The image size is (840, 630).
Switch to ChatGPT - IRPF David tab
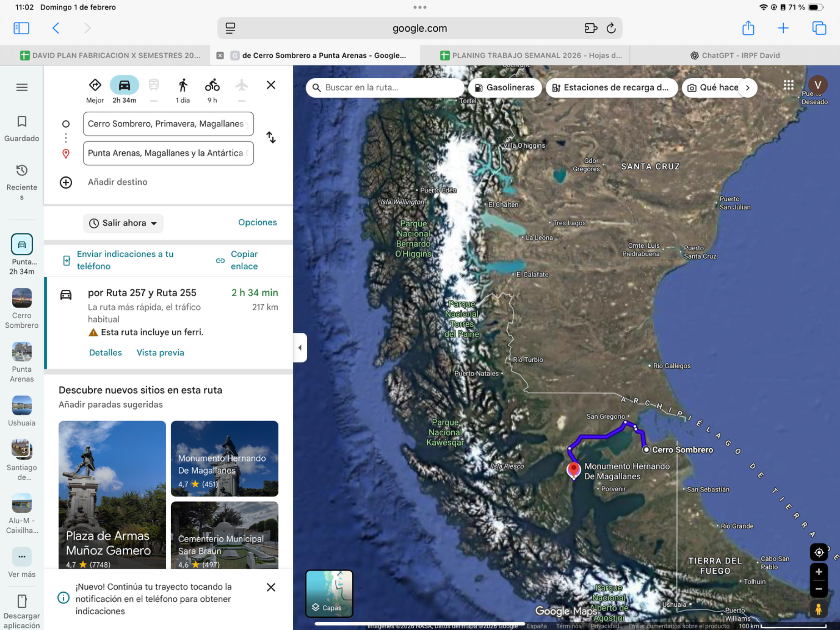click(x=735, y=55)
